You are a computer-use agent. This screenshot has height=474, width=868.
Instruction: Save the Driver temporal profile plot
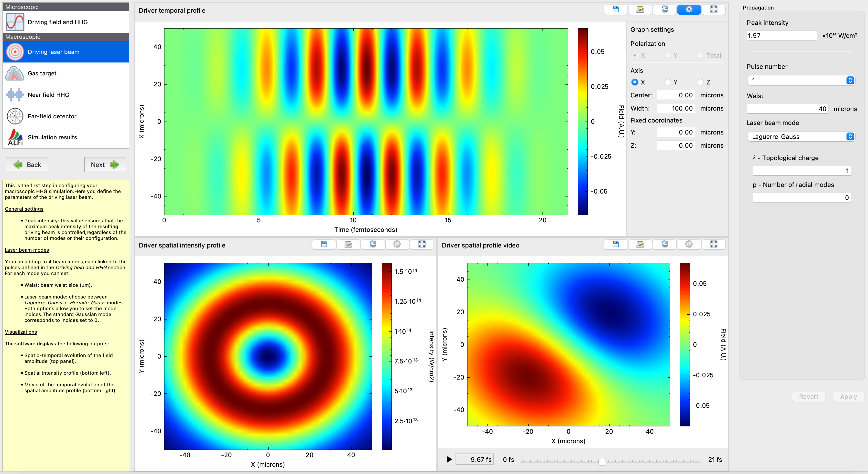pyautogui.click(x=616, y=10)
